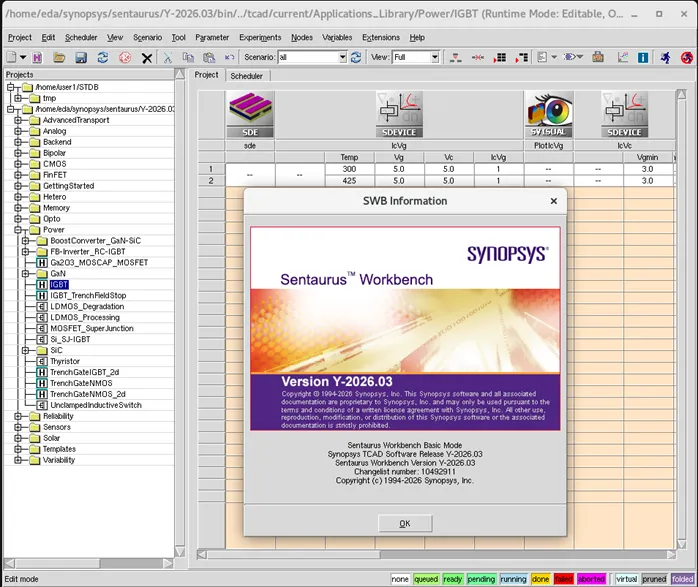This screenshot has width=698, height=587.
Task: Switch to the Scheduler tab
Action: tap(246, 76)
